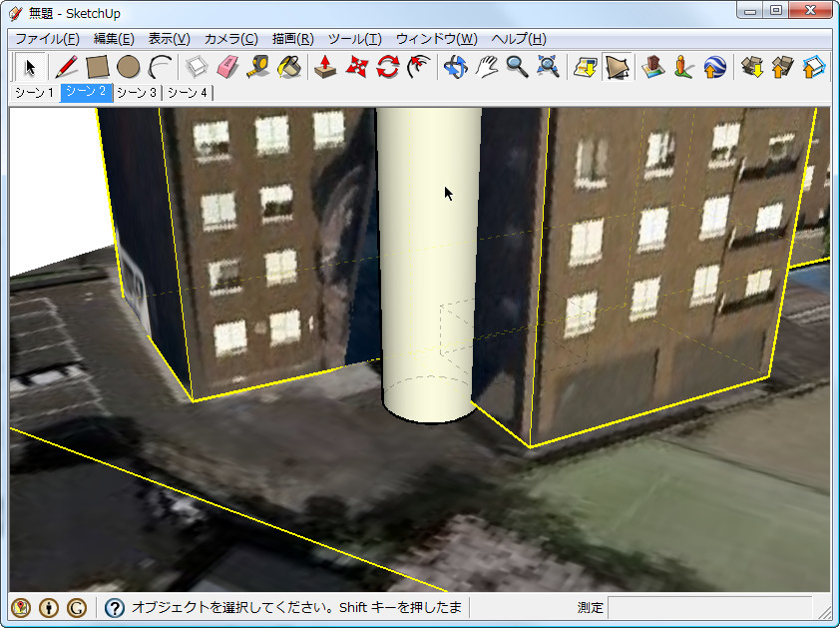Select the Arc tool

160,67
